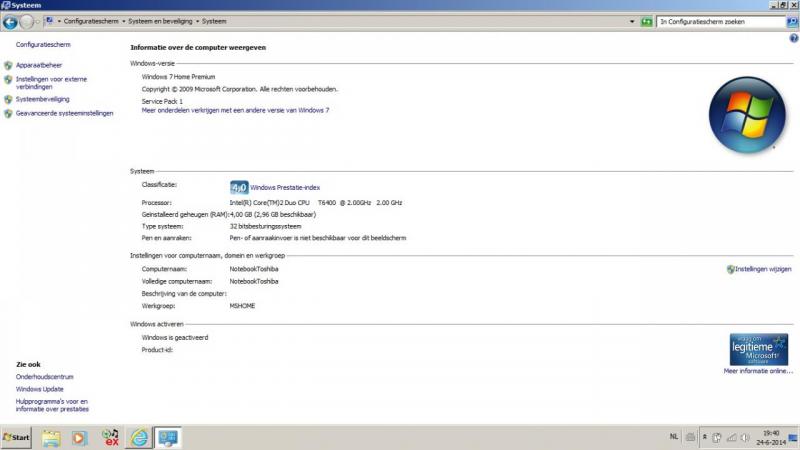Open the Configuratiescherm link in sidebar
The width and height of the screenshot is (800, 450).
point(43,44)
